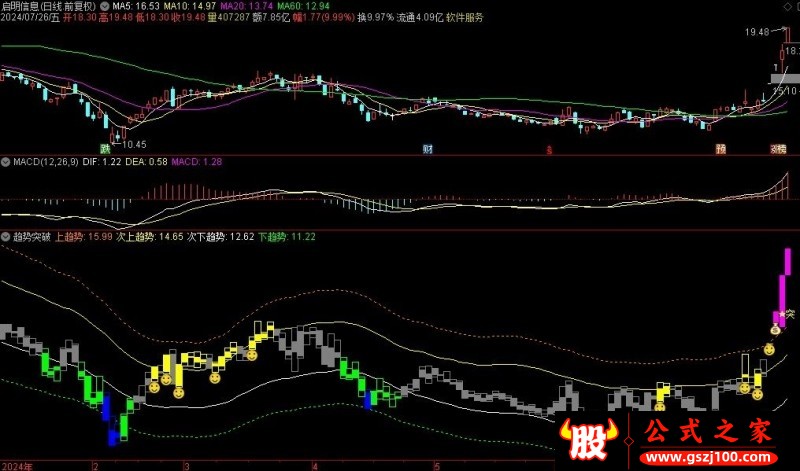Click the low price 低18.30

[x=152, y=18]
